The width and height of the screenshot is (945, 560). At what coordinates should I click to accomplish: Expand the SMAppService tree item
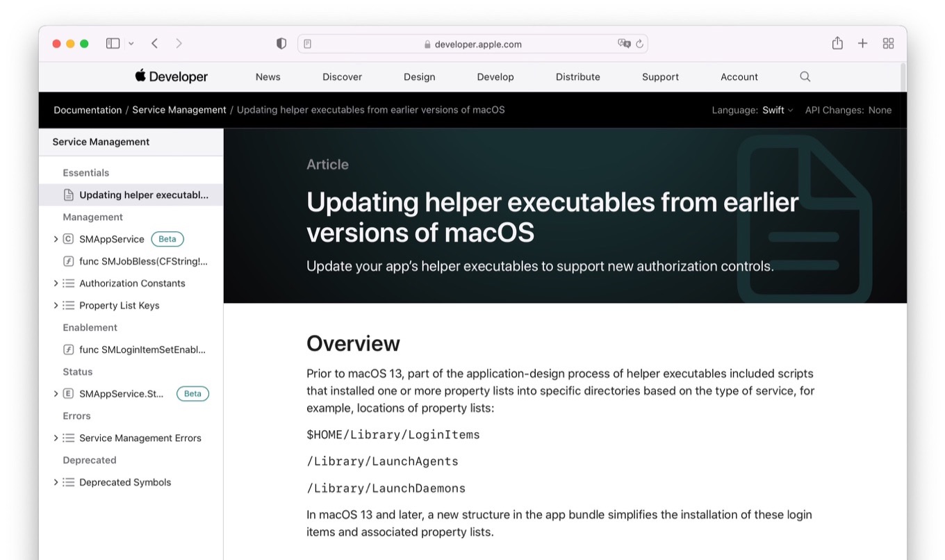[56, 239]
